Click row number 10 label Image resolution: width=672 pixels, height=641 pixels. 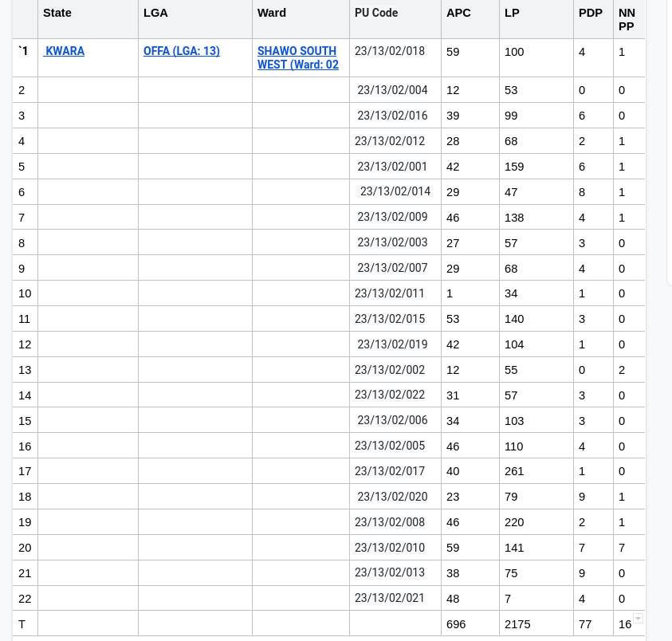coord(25,293)
